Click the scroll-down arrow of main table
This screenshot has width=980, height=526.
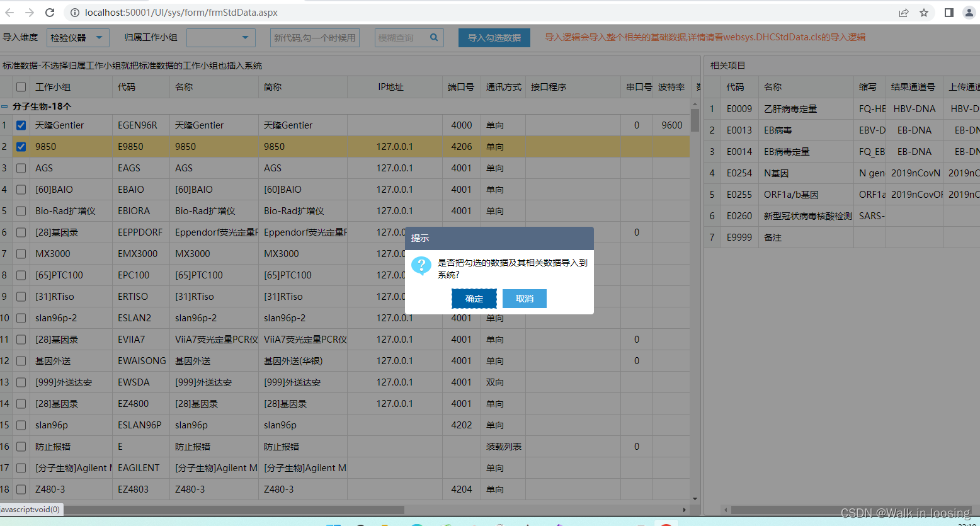(695, 499)
